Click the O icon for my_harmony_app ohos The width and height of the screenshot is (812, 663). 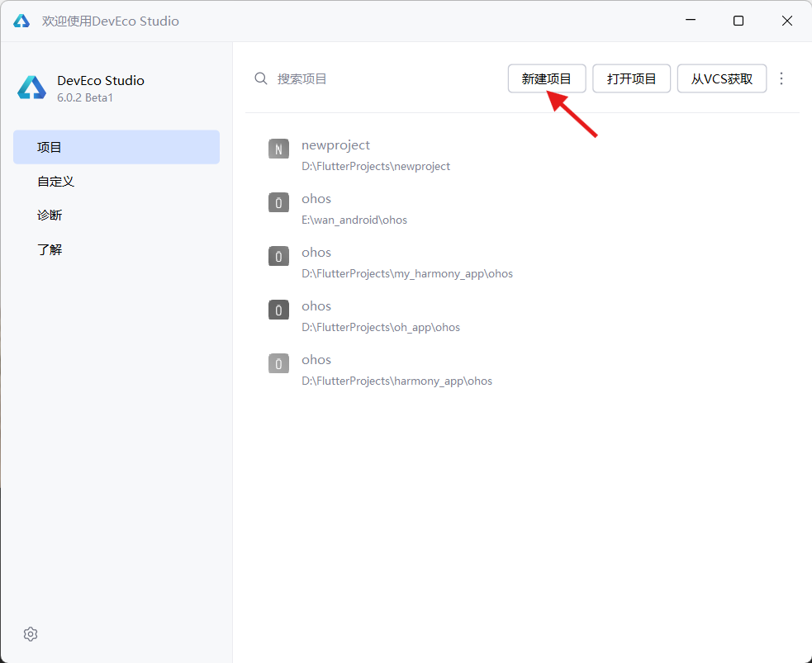(x=278, y=256)
